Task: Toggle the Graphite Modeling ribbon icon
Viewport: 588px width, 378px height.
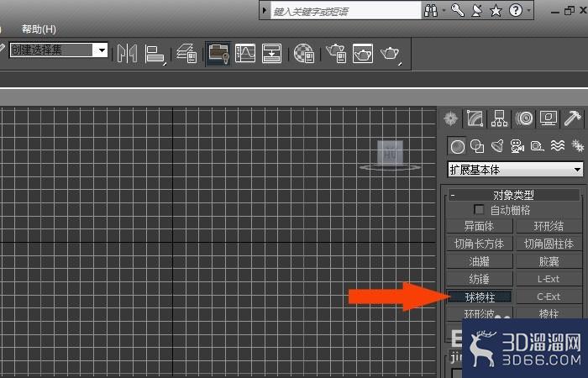Action: point(218,53)
